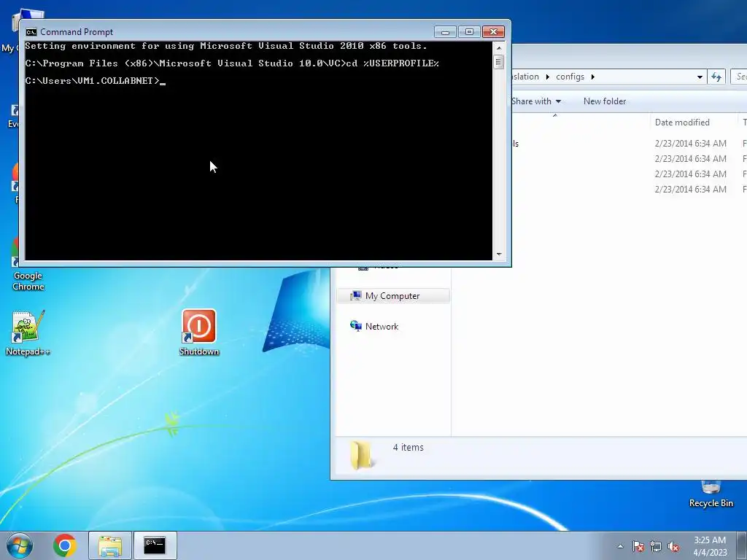Open the address bar history dropdown

tap(700, 77)
